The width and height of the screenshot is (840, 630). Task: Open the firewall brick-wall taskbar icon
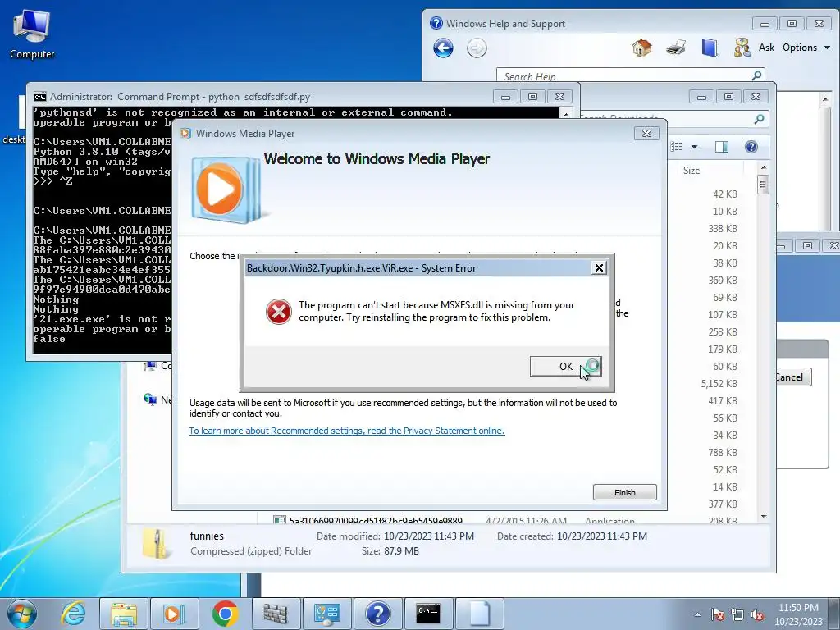coord(276,614)
